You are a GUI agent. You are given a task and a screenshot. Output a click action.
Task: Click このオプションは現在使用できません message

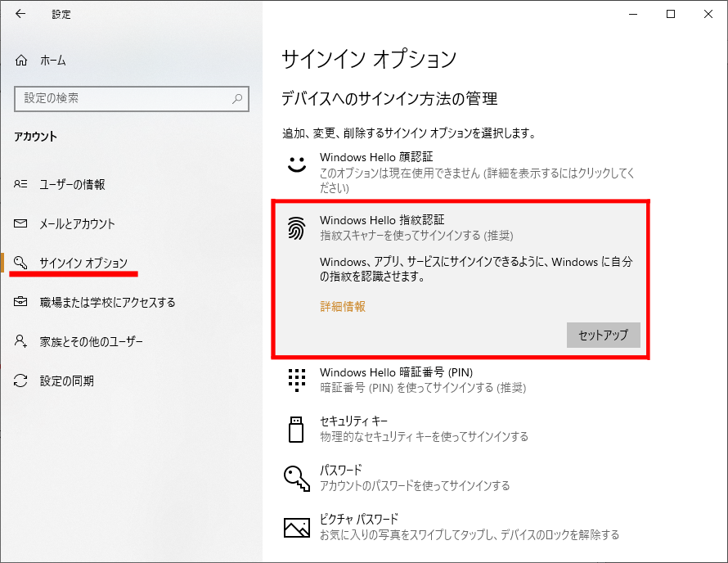477,180
